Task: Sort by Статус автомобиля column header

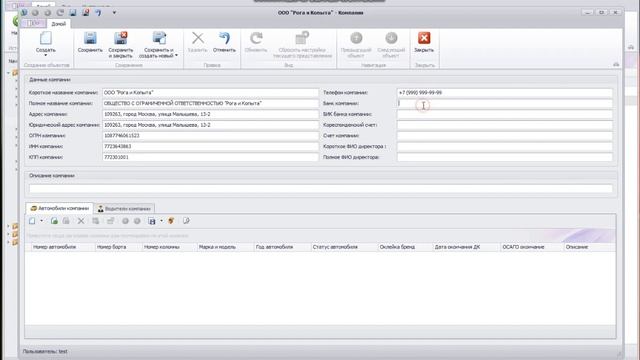Action: pyautogui.click(x=343, y=247)
